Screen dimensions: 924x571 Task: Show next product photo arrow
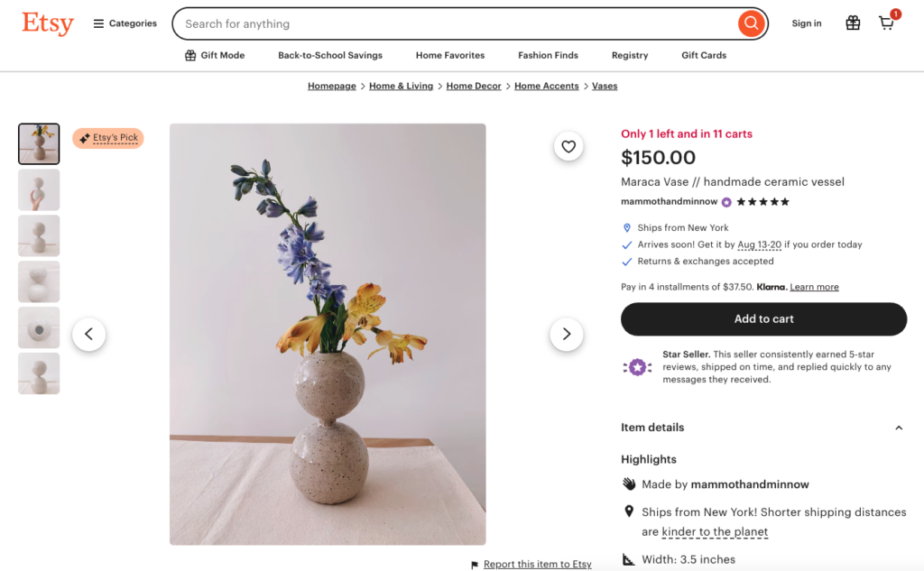[567, 335]
